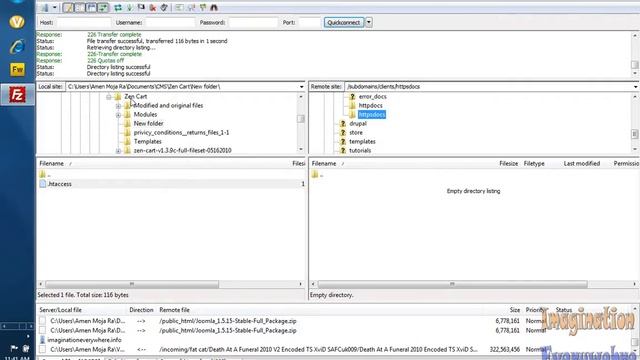Click the remote file list horizontal scrollbar
640x360 pixels.
coord(452,284)
